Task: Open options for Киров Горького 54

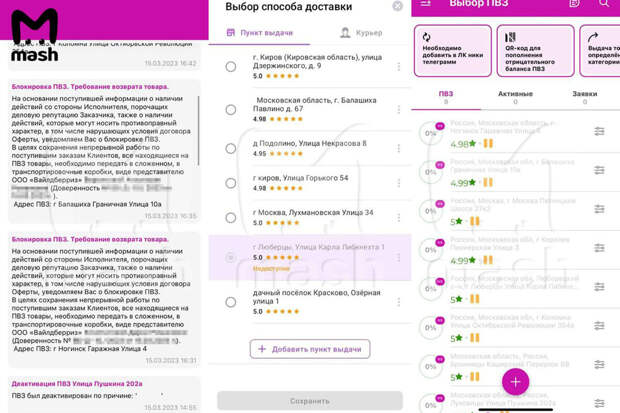Action: 399,182
